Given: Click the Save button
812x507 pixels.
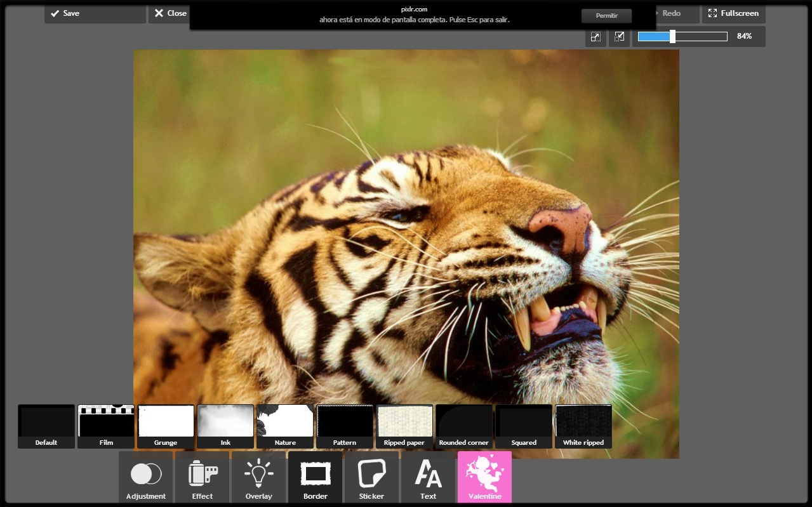Looking at the screenshot, I should coord(95,13).
